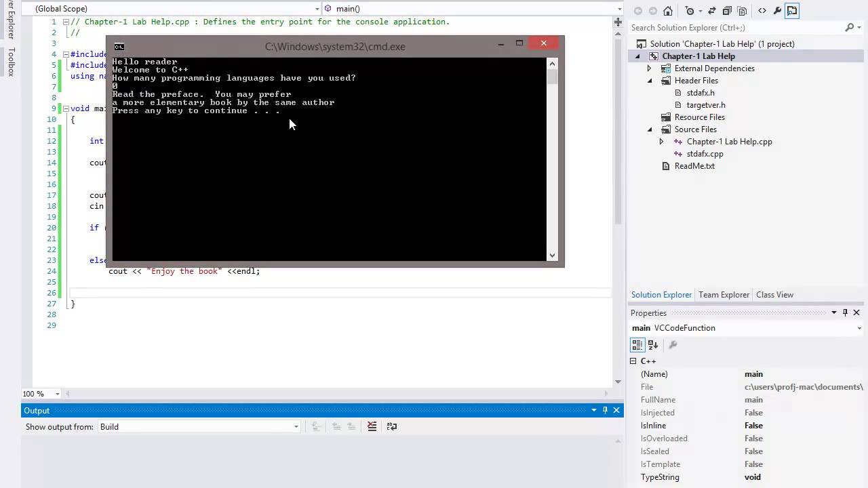
Task: Select the Resource Files folder
Action: tap(699, 117)
